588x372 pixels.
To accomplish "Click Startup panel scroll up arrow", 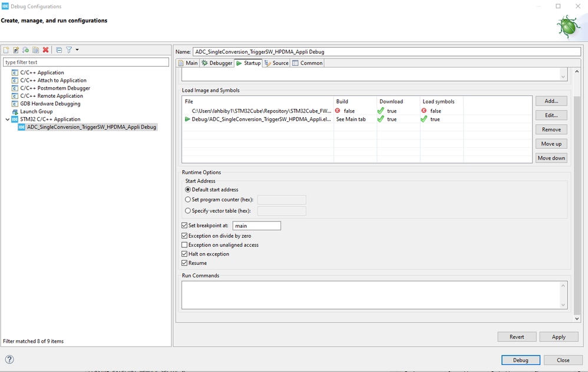I will (577, 71).
